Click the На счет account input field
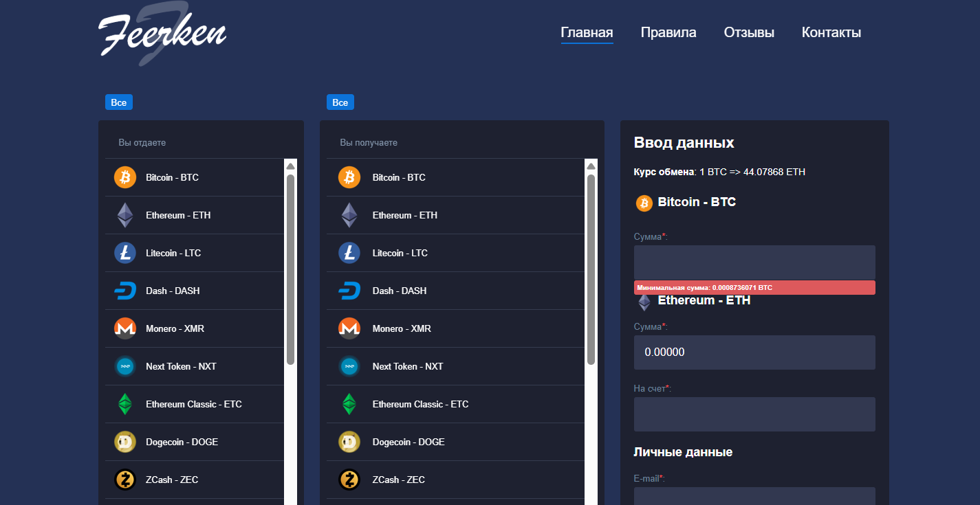 click(754, 414)
